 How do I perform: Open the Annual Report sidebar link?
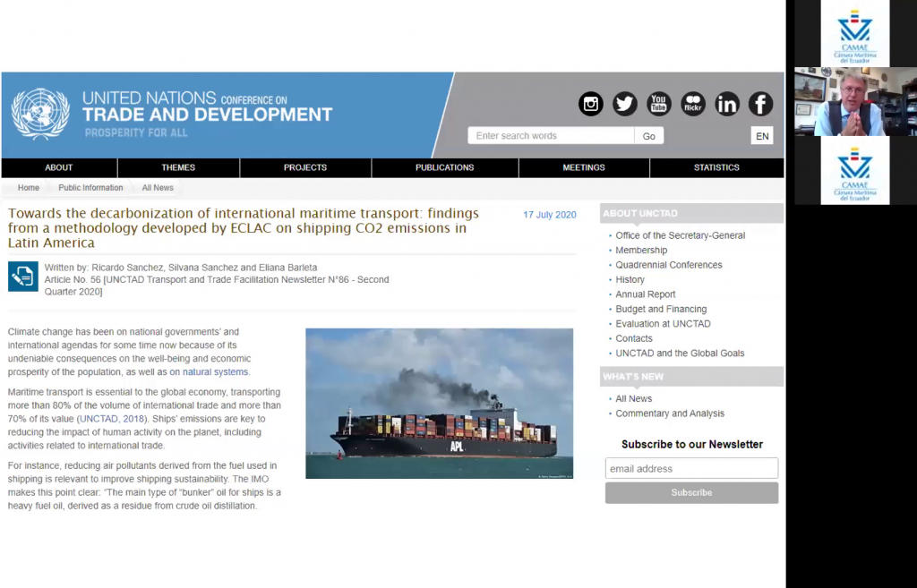[646, 294]
